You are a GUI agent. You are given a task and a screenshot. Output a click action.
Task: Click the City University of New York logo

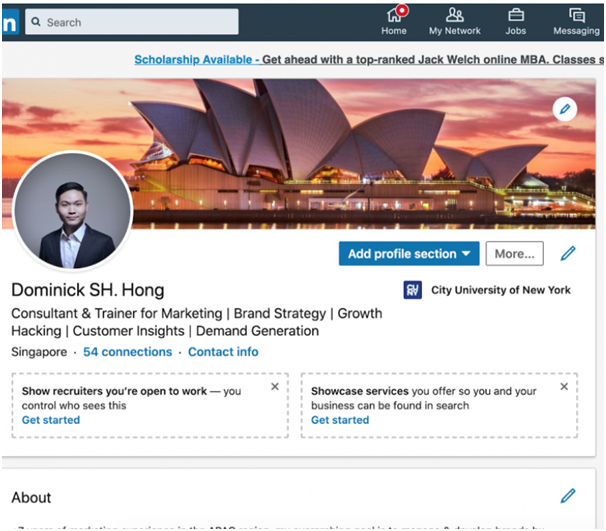pyautogui.click(x=412, y=290)
